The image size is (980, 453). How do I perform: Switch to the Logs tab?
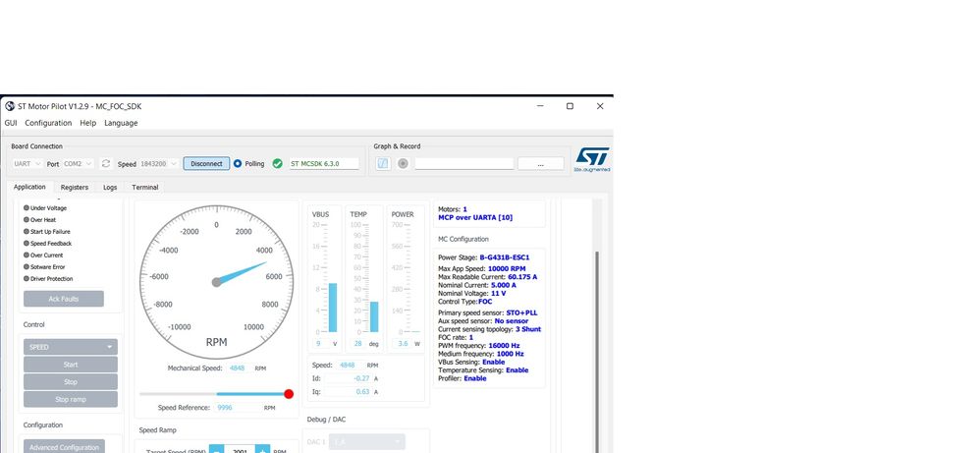pyautogui.click(x=110, y=187)
